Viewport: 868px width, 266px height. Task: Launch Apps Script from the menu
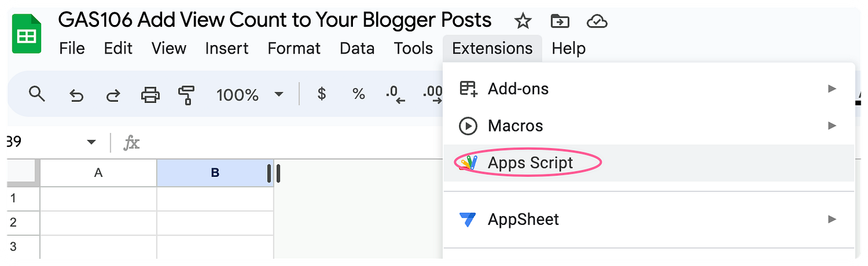pyautogui.click(x=648, y=162)
